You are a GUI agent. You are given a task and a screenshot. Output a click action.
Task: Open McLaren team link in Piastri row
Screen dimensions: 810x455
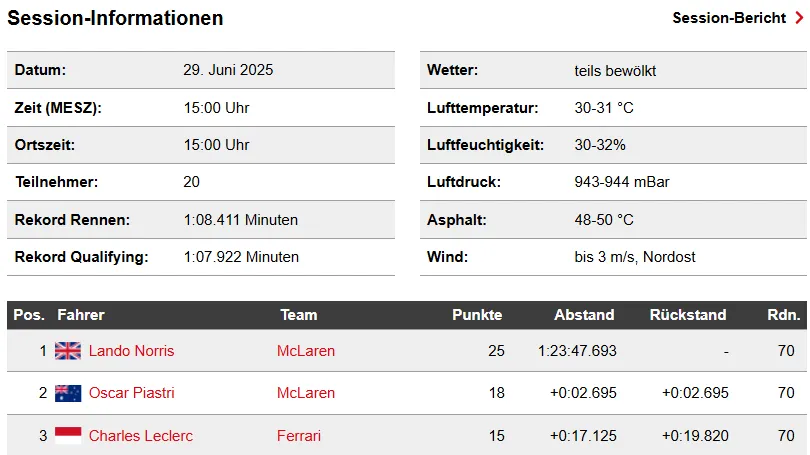tap(306, 393)
